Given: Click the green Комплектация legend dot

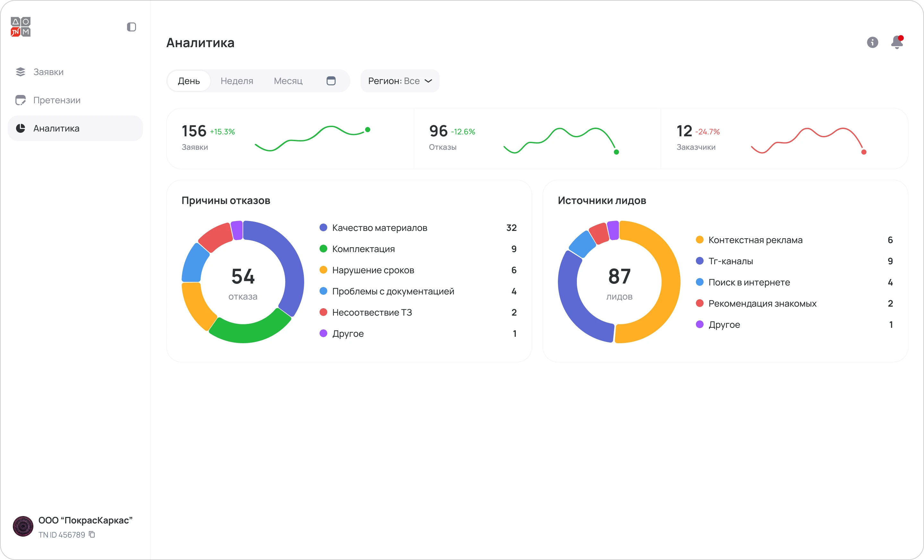Looking at the screenshot, I should (323, 249).
